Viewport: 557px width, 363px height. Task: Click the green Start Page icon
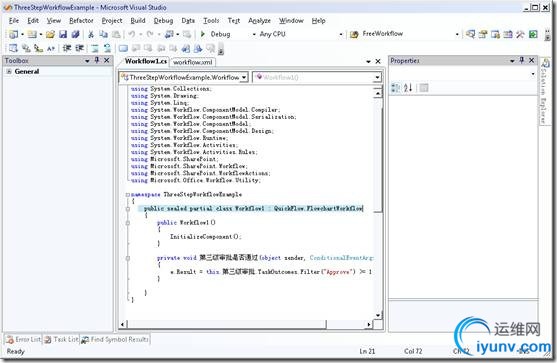533,34
